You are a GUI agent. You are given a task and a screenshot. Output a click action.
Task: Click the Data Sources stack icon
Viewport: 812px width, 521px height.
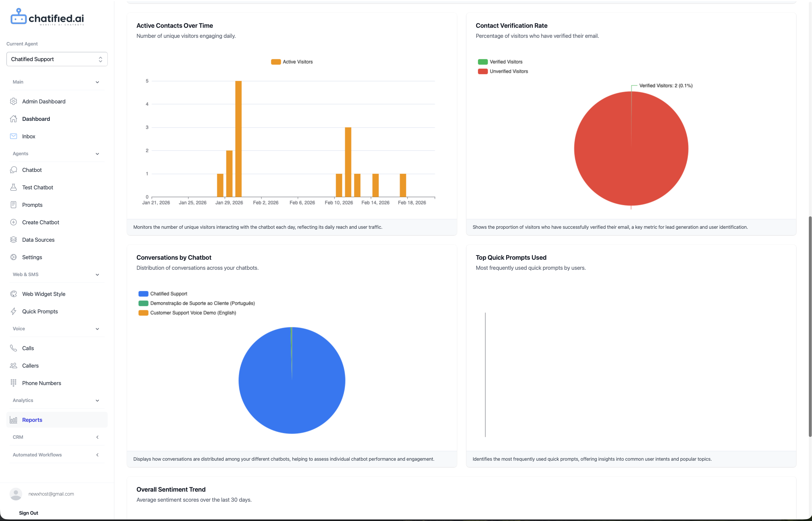coord(13,240)
